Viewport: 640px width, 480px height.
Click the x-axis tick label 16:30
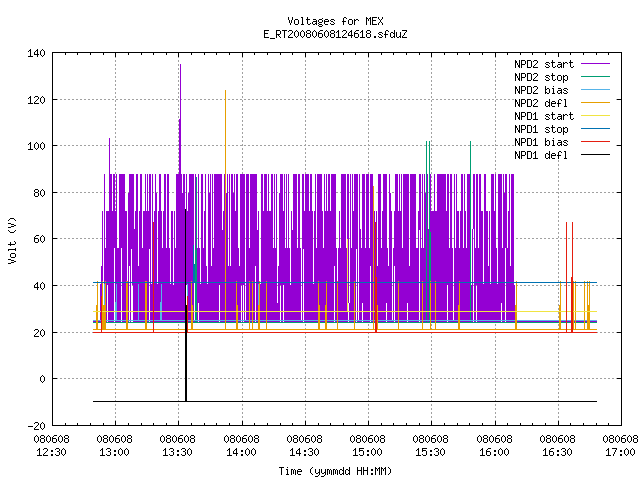pos(558,452)
